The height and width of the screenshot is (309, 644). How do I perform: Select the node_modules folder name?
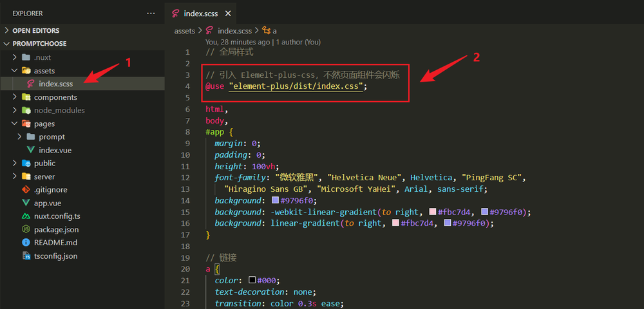tap(59, 110)
